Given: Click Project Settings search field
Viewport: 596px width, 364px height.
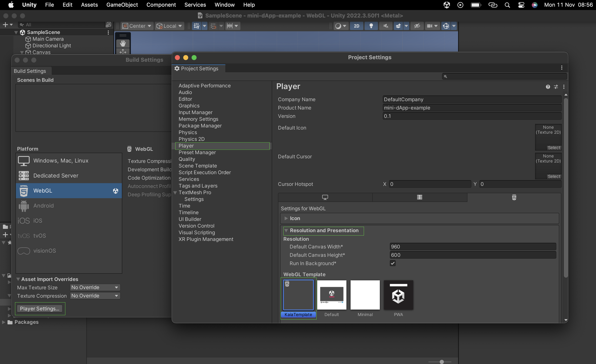Looking at the screenshot, I should click(504, 76).
